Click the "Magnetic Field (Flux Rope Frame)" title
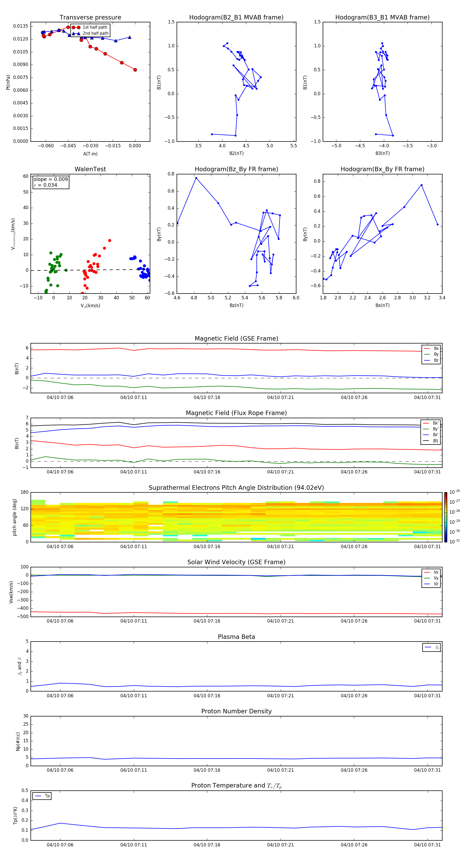The height and width of the screenshot is (868, 473). point(236,413)
